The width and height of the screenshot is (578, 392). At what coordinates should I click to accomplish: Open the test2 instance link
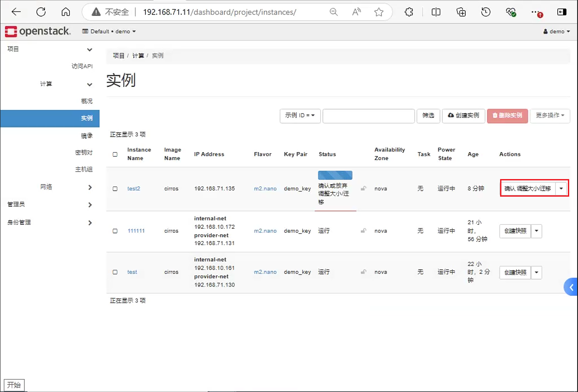click(133, 189)
